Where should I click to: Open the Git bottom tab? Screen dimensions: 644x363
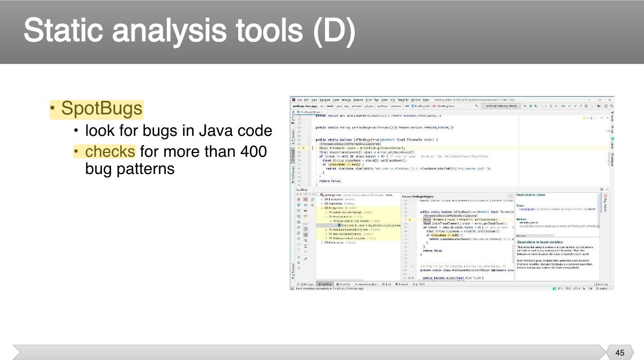tap(386, 284)
